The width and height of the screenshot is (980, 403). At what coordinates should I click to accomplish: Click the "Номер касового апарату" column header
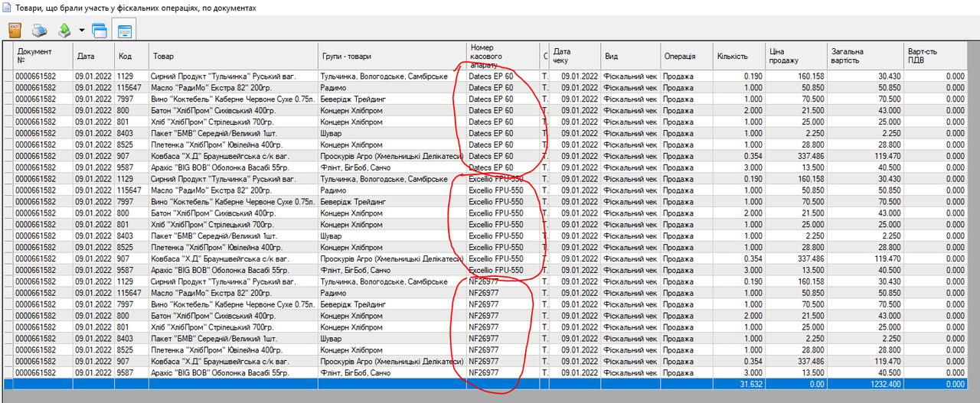tap(503, 57)
